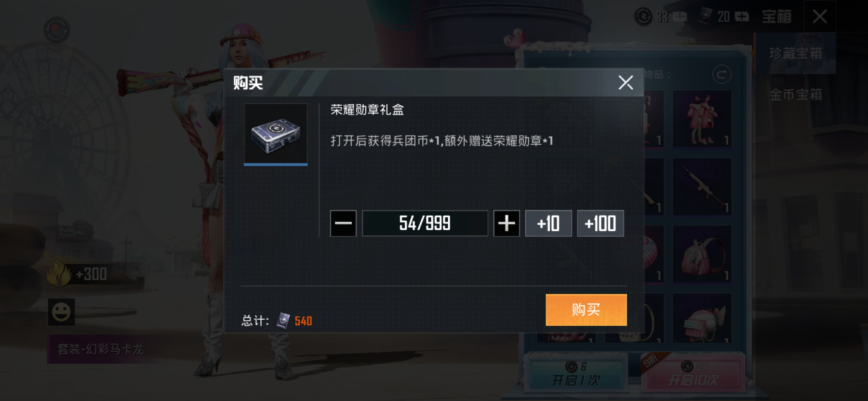Click the 荣耀勋章礼盒 gift box thumbnail
This screenshot has height=401, width=868.
coord(276,134)
